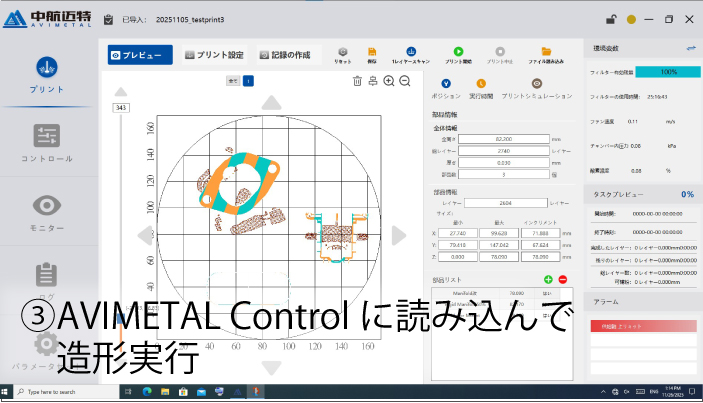703x403 pixels.
Task: Click the grey プリント中止 stop button
Action: [500, 55]
